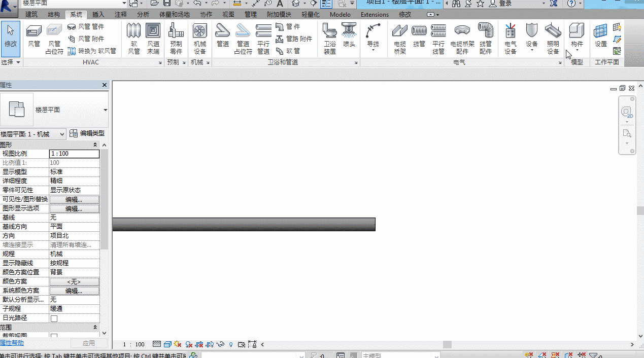Select the 卫浴装置 plumbing fixture tool
644x358 pixels.
(x=330, y=40)
